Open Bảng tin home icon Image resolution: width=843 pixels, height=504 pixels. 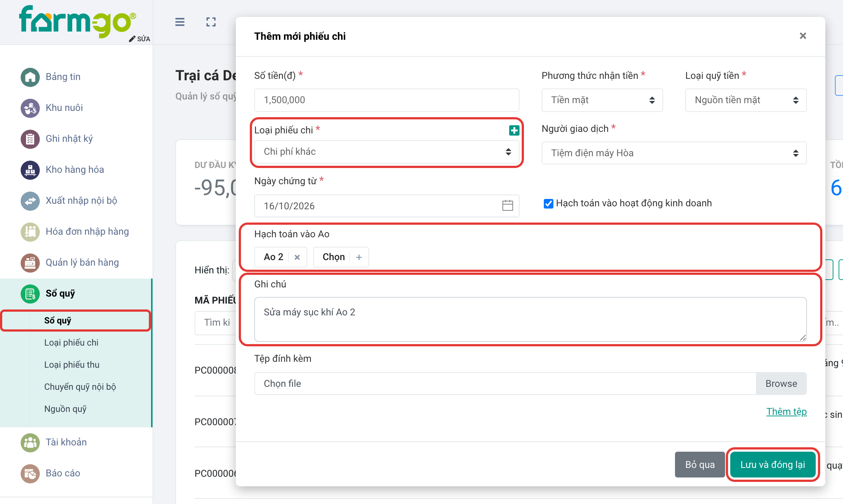(x=30, y=77)
